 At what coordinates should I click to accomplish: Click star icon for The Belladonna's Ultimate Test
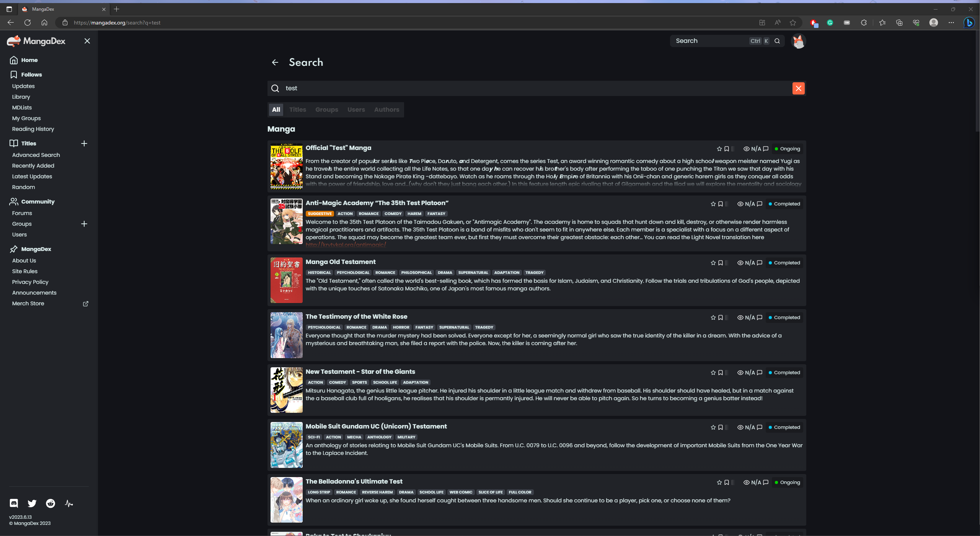click(x=719, y=482)
